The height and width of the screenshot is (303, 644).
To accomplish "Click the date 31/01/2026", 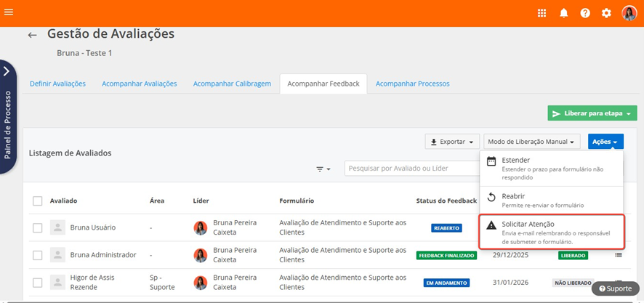I will click(x=510, y=283).
